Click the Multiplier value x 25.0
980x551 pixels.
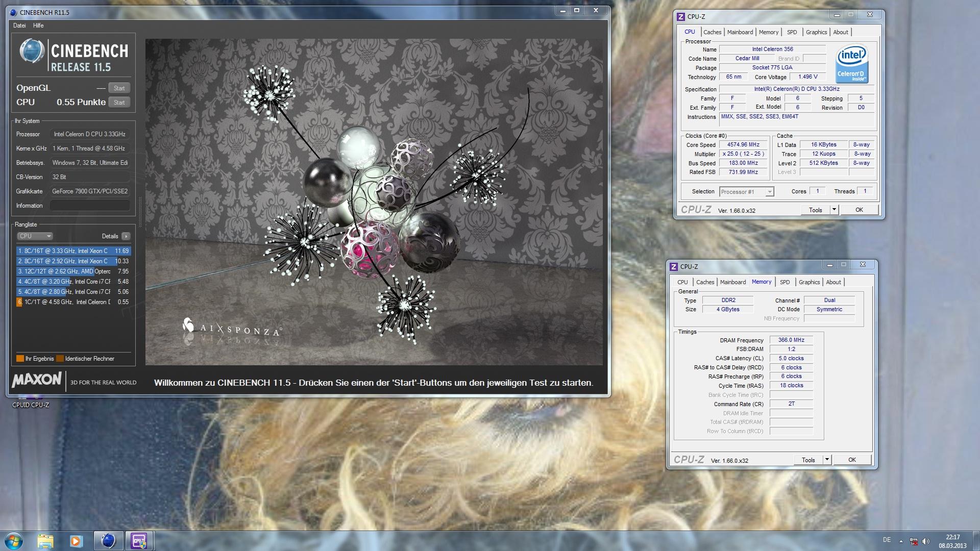point(743,154)
